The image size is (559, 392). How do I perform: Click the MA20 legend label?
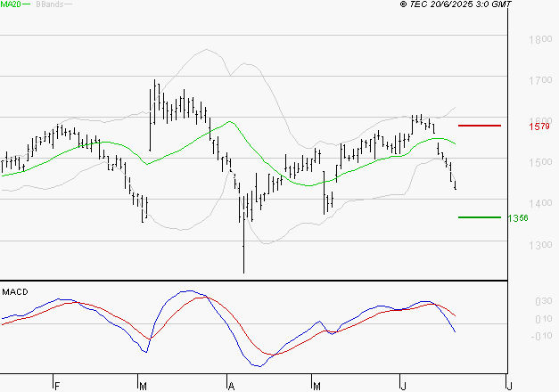click(11, 4)
